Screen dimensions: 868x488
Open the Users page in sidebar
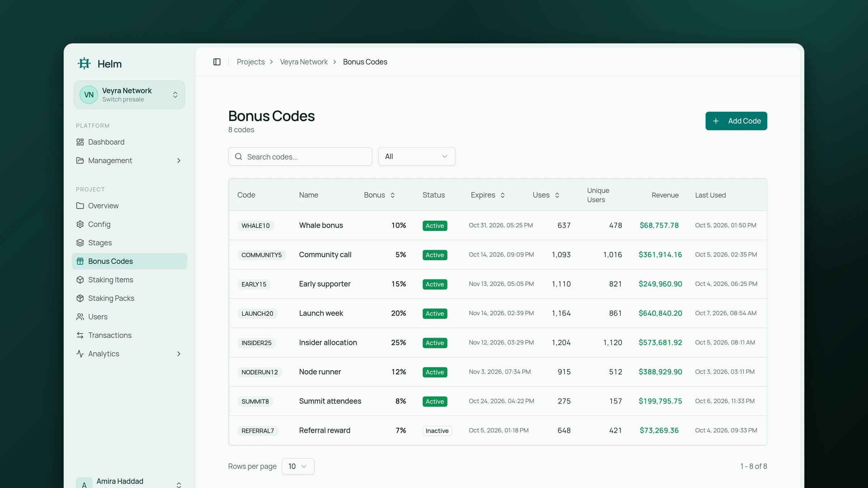pos(129,317)
